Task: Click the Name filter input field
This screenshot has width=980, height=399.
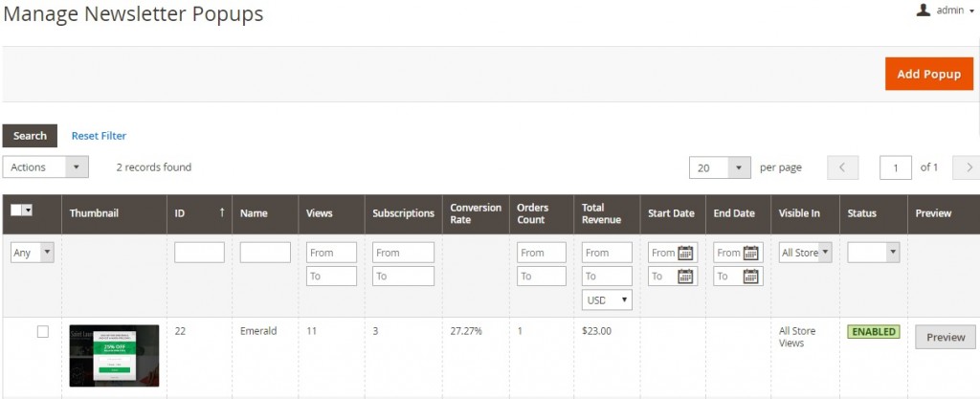Action: click(x=265, y=253)
